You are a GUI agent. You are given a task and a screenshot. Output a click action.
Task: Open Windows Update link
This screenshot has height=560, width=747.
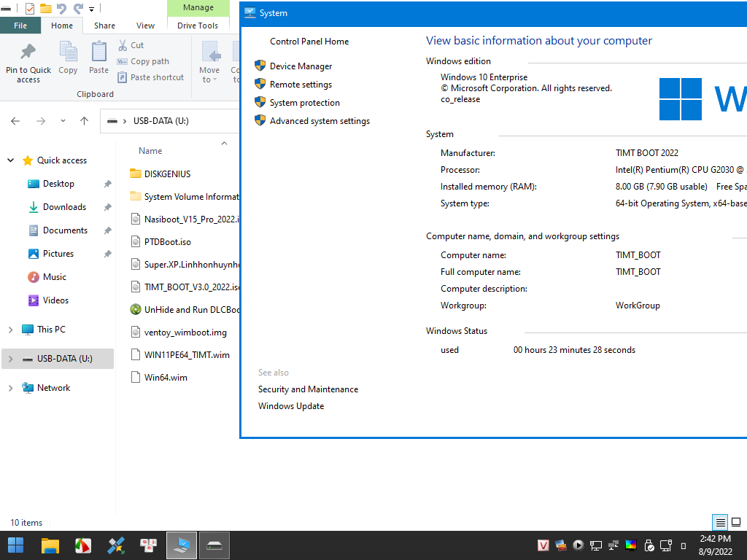point(291,406)
